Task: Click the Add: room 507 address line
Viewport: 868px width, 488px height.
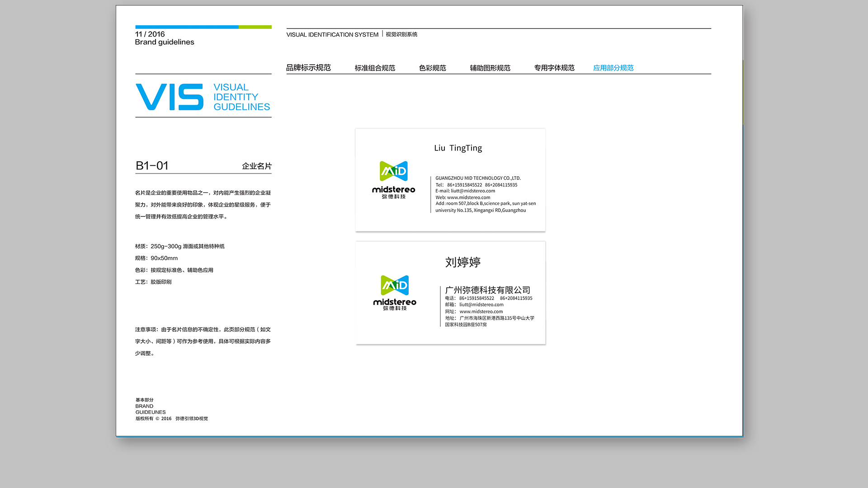Action: click(486, 207)
